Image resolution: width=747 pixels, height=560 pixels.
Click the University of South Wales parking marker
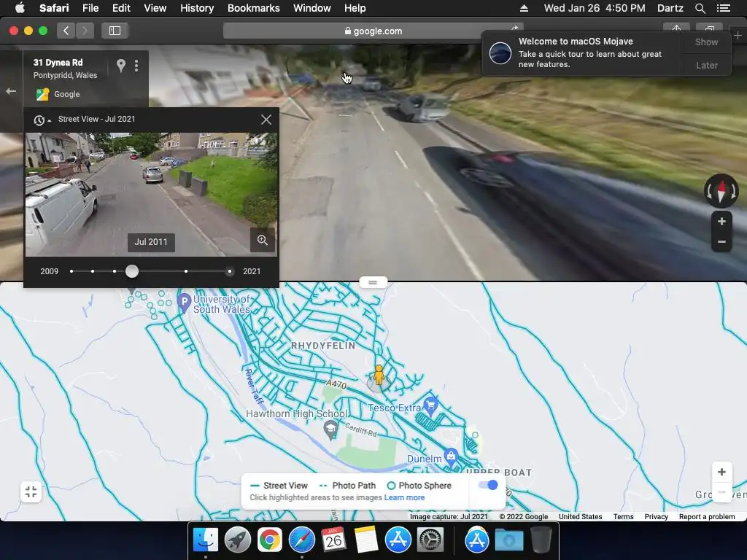(184, 303)
